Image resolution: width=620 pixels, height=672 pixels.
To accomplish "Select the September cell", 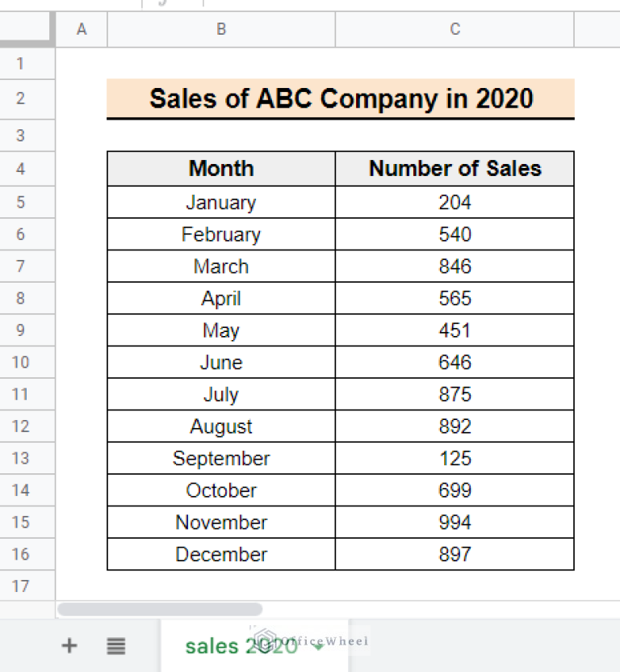I will coord(221,458).
